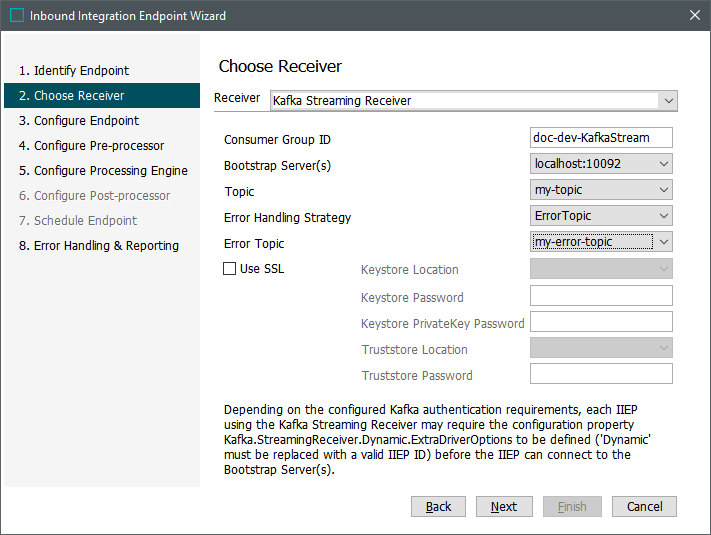Open the Error Handling Strategy dropdown
The height and width of the screenshot is (535, 711).
coord(663,216)
